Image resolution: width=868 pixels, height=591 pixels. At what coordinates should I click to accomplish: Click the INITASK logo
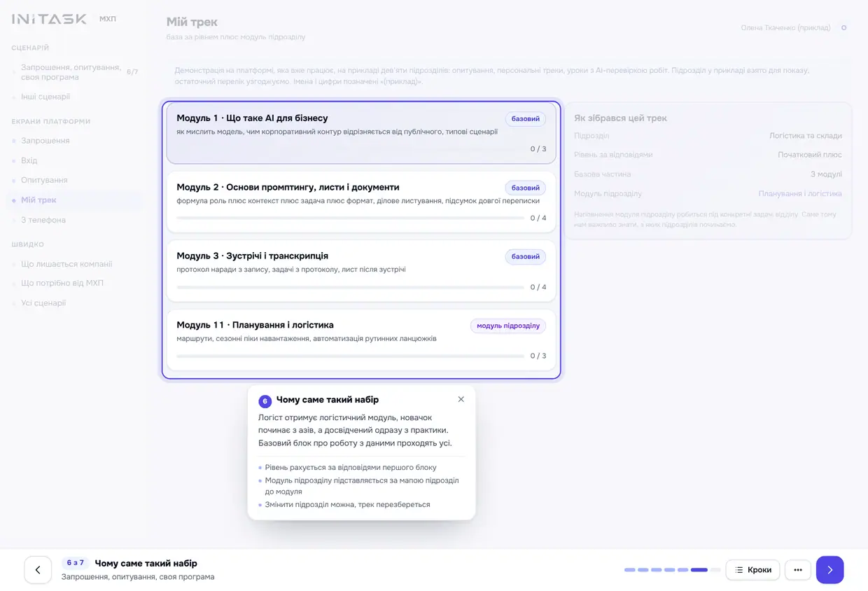click(49, 19)
